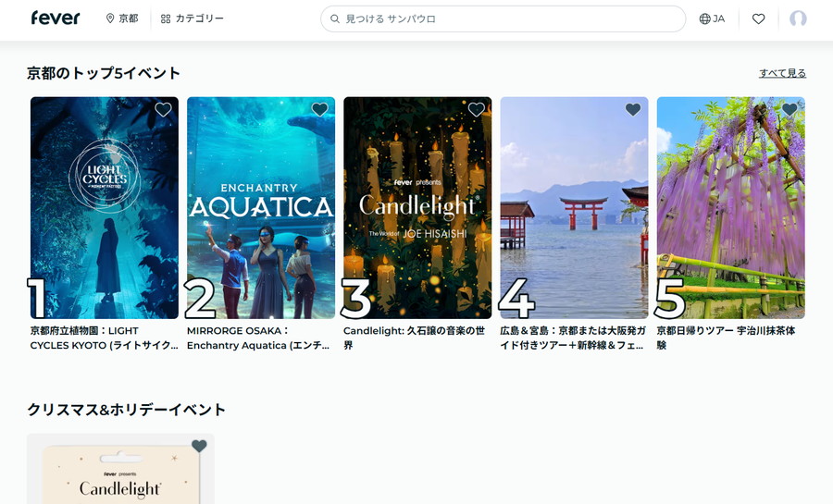Expand the カテゴリー categories menu

tap(193, 18)
